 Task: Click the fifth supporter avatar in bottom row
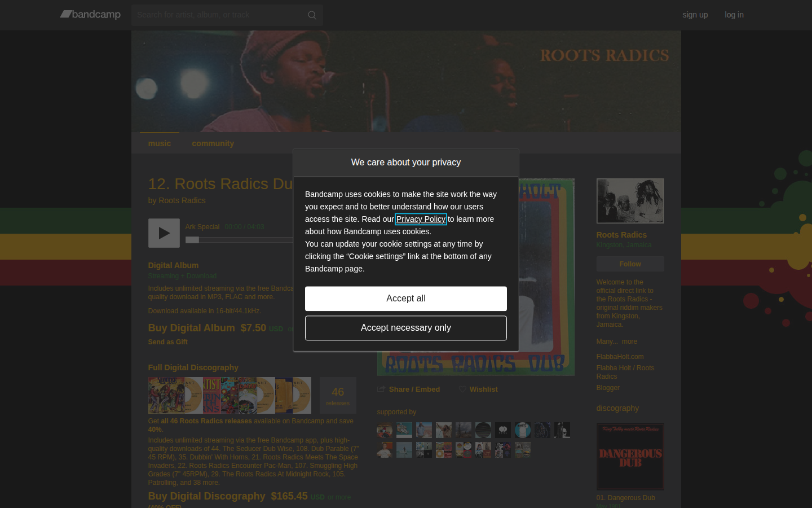coord(464,450)
